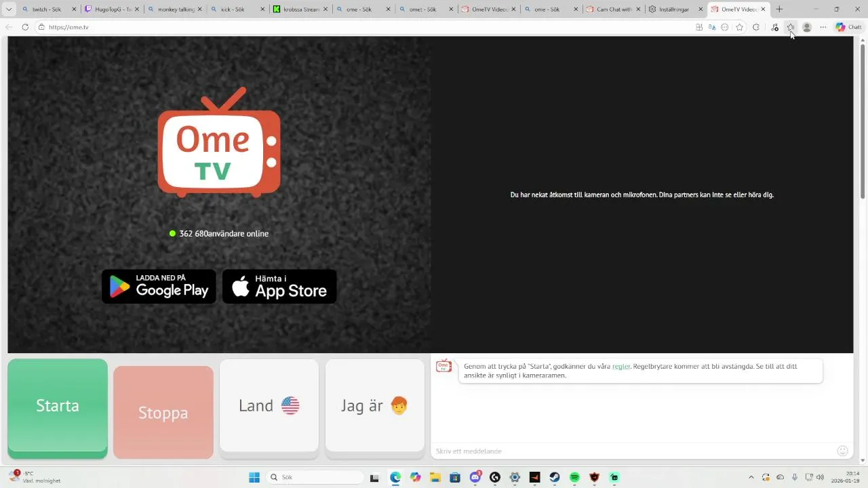
Task: Open the Google Play download badge
Action: point(159,287)
